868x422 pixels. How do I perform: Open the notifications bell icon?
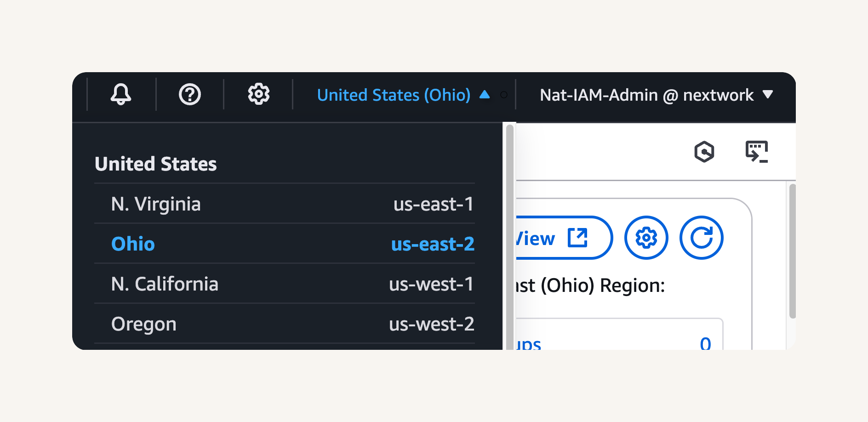[x=121, y=94]
